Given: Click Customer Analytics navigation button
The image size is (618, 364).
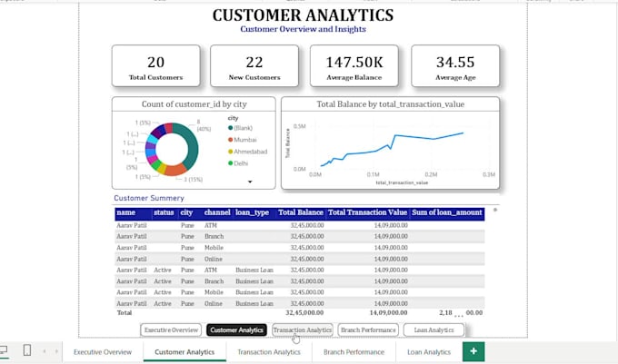Looking at the screenshot, I should tap(236, 330).
